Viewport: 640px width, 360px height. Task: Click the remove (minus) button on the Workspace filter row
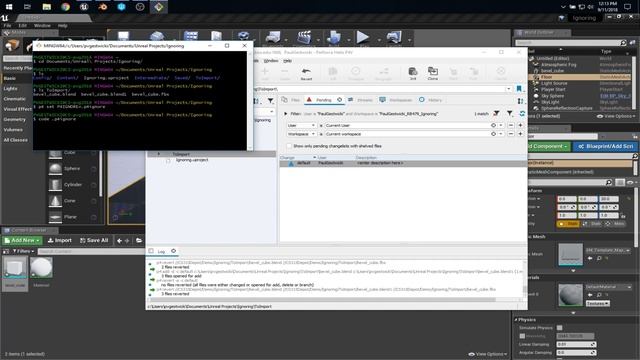point(511,134)
